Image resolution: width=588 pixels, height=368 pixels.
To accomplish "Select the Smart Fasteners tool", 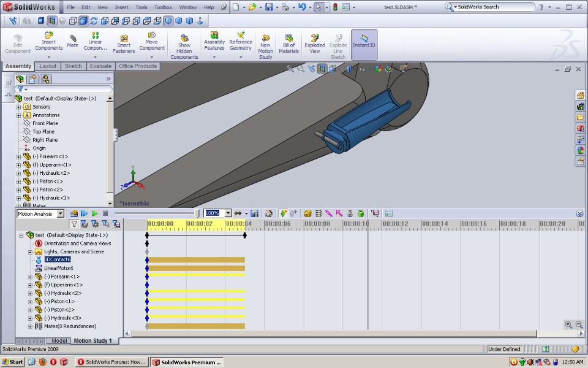I will click(x=123, y=44).
